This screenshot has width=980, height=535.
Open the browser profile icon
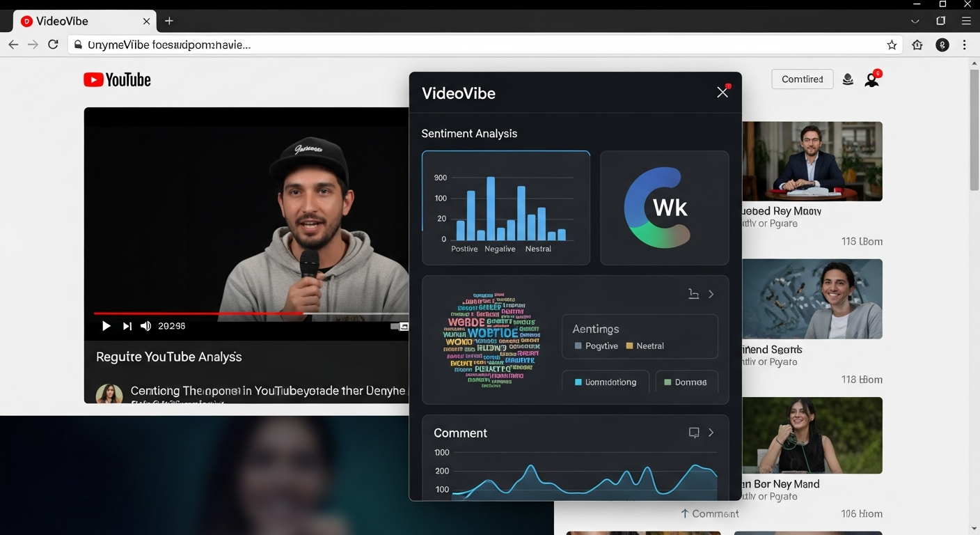942,45
